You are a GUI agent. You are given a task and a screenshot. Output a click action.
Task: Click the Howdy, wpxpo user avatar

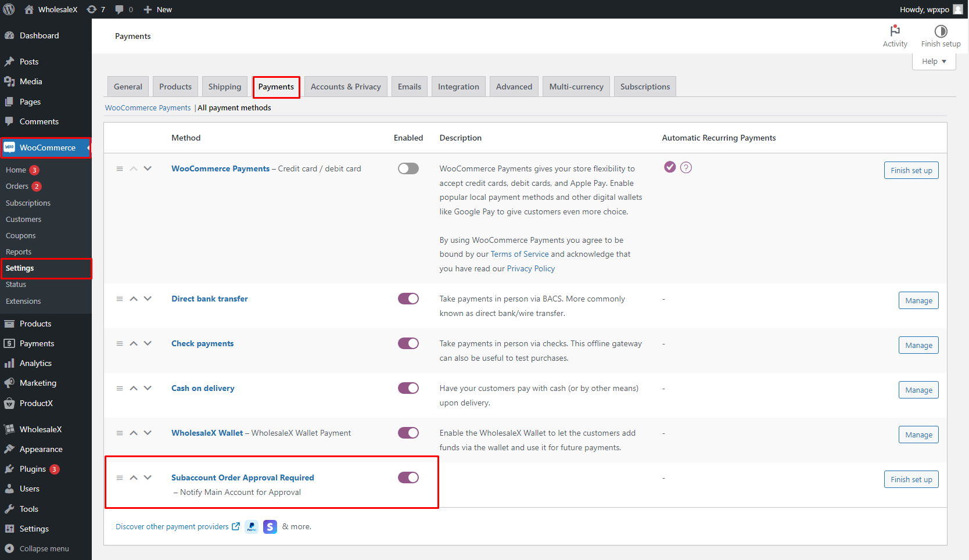point(958,9)
